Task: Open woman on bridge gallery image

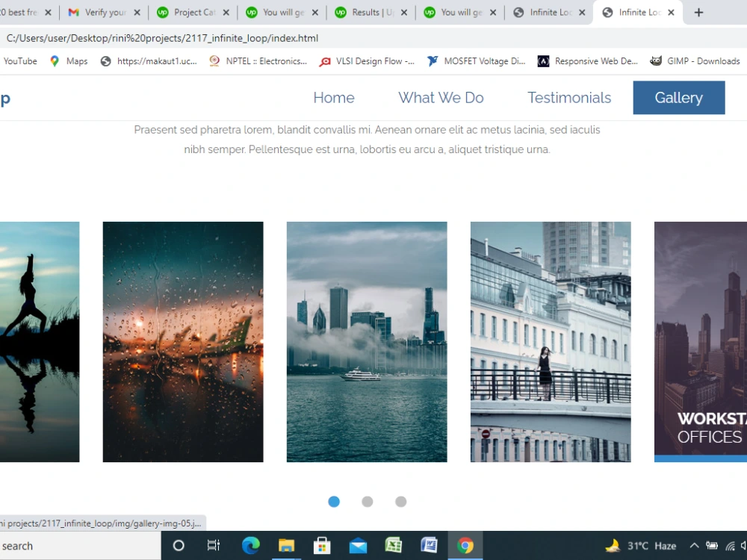Action: coord(551,342)
